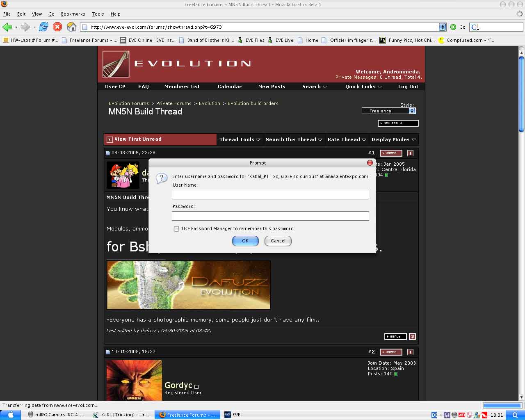Open the File menu

pos(7,14)
